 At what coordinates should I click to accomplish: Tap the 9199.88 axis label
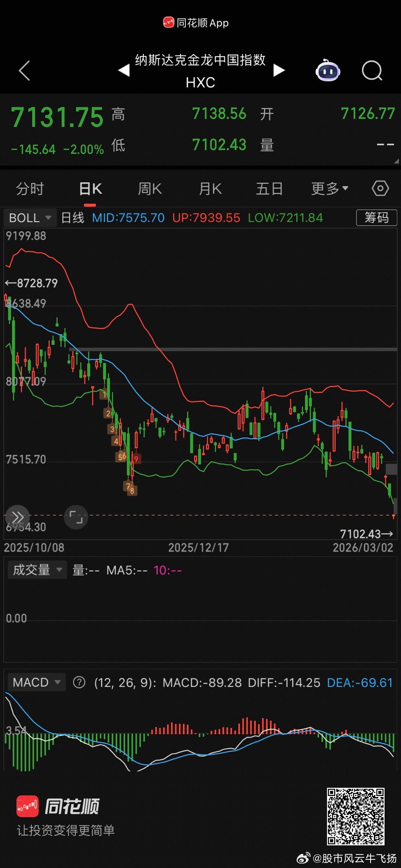(x=26, y=236)
